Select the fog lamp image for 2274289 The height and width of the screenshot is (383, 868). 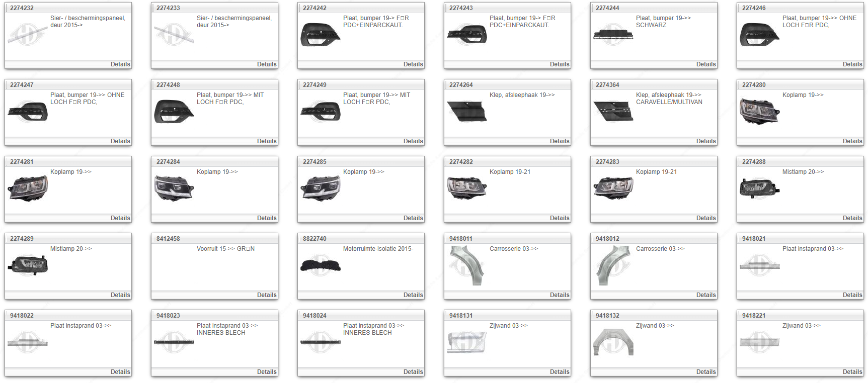point(28,265)
